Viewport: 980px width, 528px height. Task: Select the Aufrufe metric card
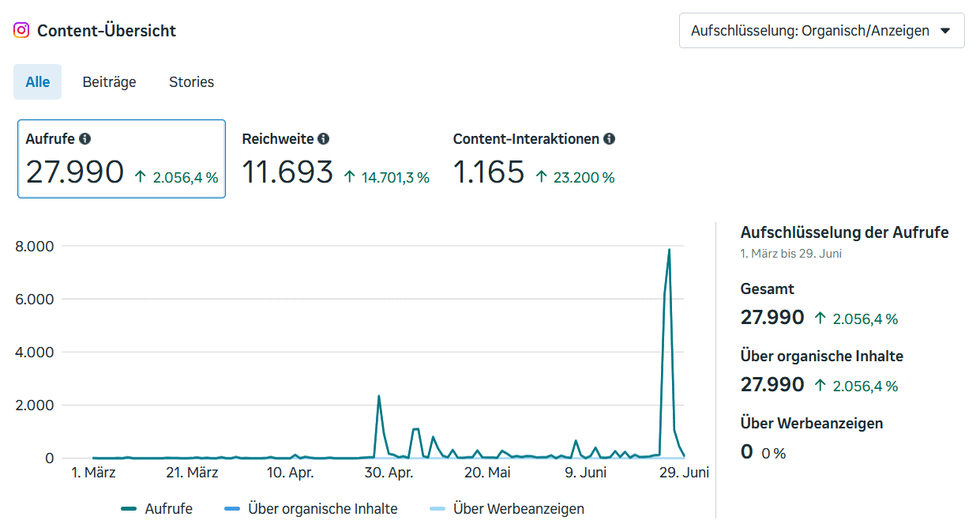[x=122, y=159]
